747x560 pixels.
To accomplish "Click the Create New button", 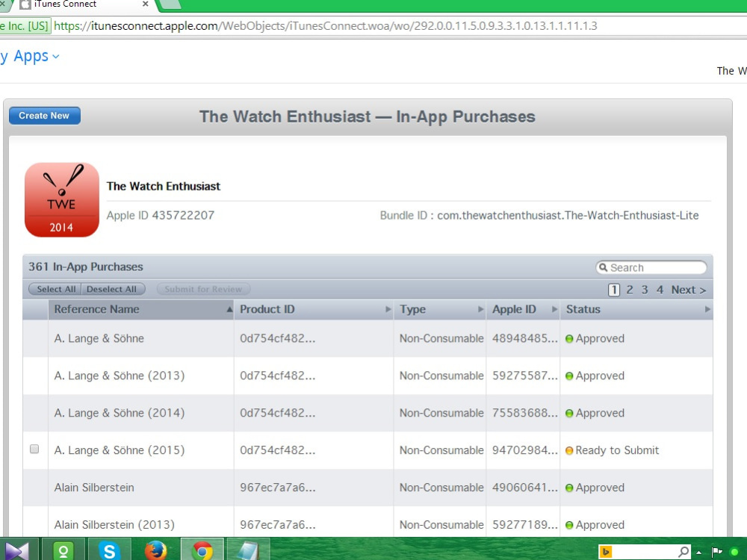I will click(x=44, y=116).
